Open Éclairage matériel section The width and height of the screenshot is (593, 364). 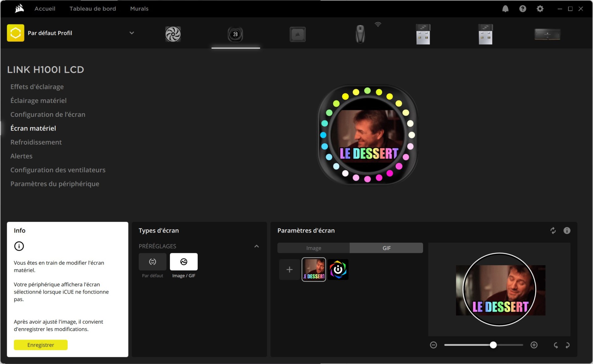pyautogui.click(x=38, y=101)
